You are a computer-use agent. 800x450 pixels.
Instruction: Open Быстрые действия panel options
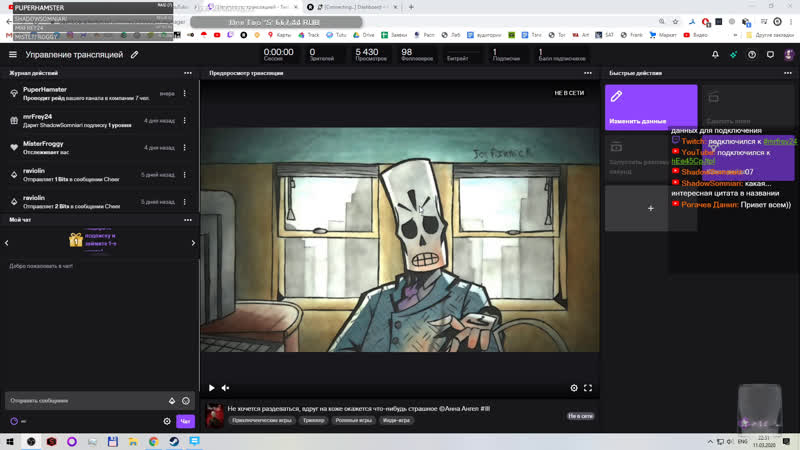tap(788, 73)
